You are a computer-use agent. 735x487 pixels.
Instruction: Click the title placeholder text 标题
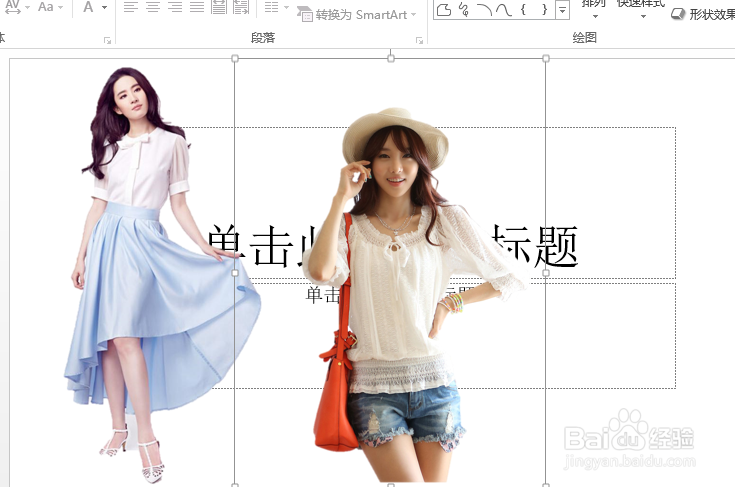pos(535,246)
